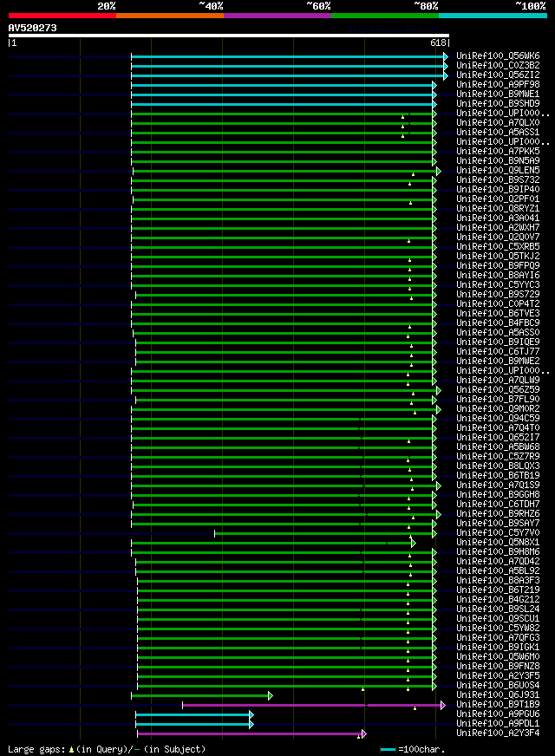Click the purple ~60% identity legend segment
Viewport: 555px width, 756px height.
coord(277,16)
